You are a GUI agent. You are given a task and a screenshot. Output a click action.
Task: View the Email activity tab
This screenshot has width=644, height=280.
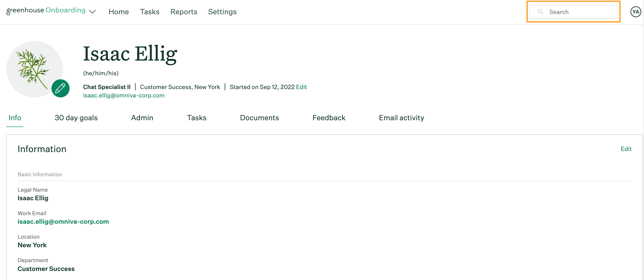(401, 118)
